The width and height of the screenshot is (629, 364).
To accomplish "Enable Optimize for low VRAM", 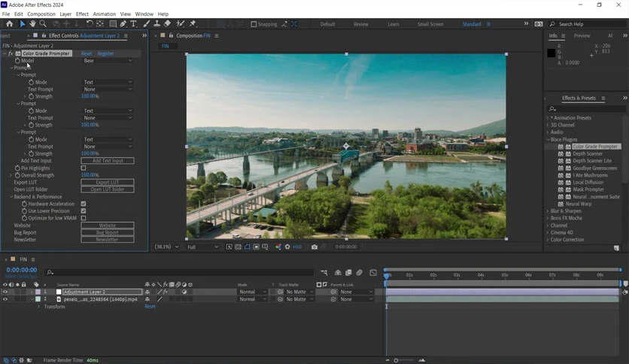I will click(x=84, y=218).
